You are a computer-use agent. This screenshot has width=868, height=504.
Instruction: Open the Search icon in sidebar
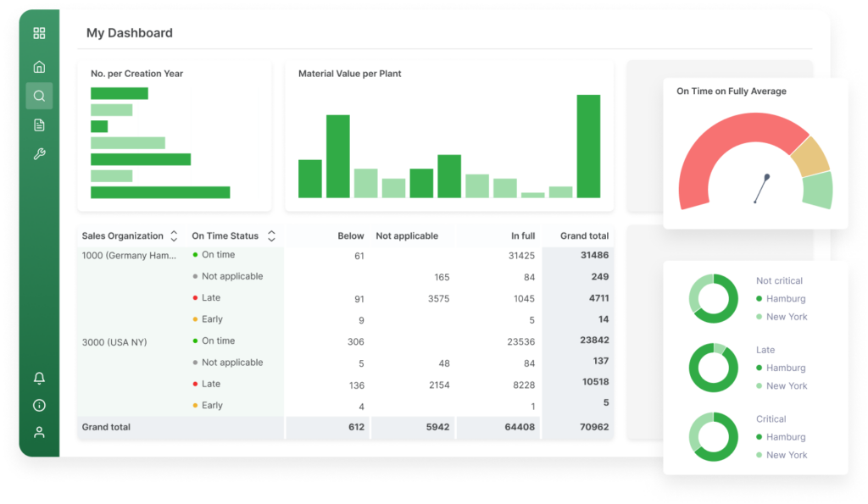point(39,96)
